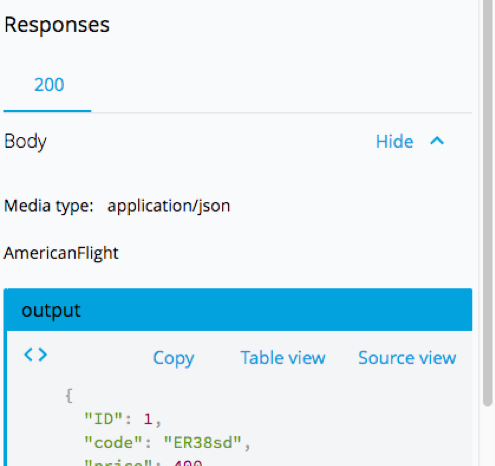Viewport: 495px width, 466px height.
Task: Switch to Source view
Action: 407,358
